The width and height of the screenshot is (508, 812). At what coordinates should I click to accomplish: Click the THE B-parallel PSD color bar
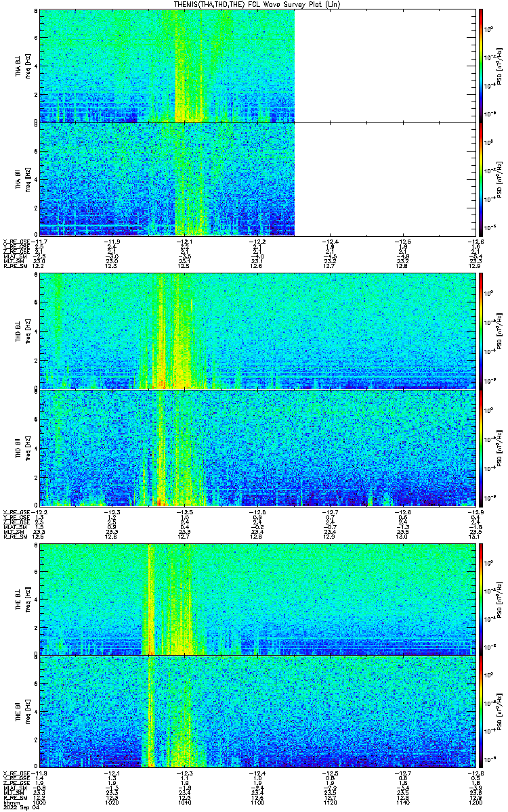[x=481, y=712]
